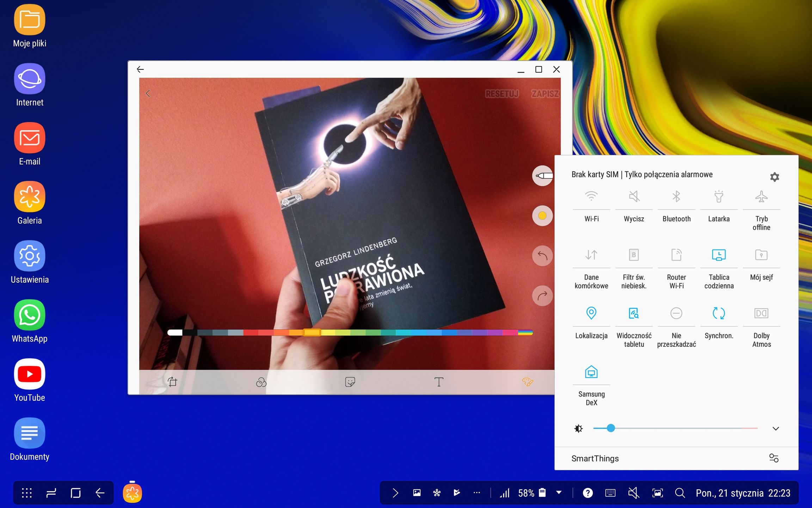
Task: Show more notifications ellipsis
Action: pos(477,493)
